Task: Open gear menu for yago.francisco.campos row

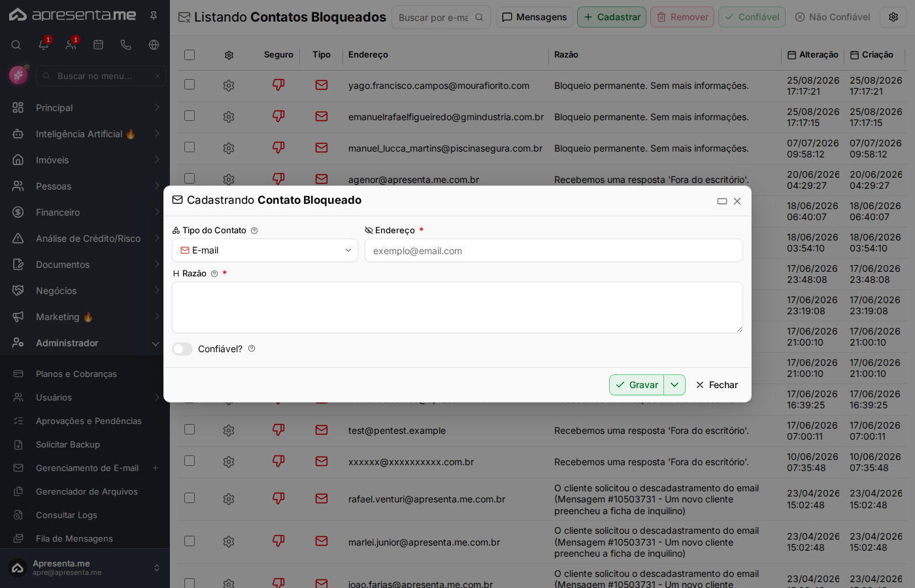Action: pos(229,86)
